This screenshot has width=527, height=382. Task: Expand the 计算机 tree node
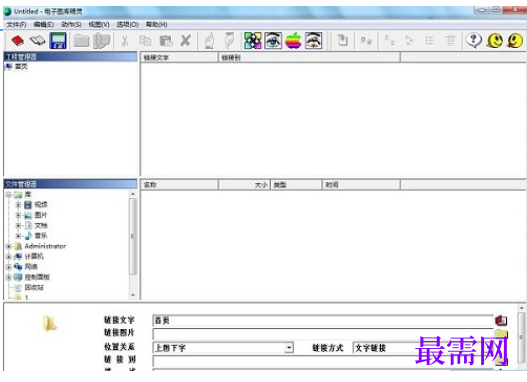pos(9,257)
